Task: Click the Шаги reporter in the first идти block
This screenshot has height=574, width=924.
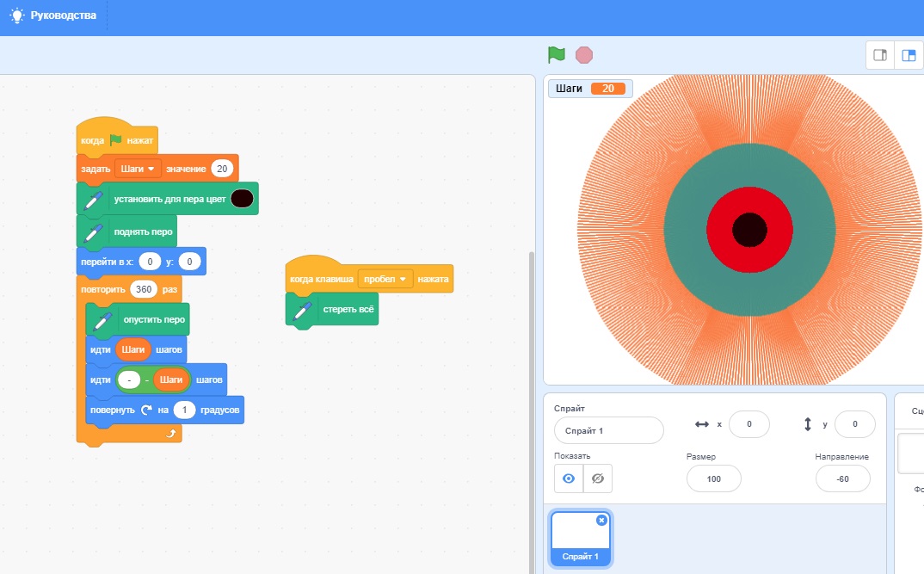Action: pos(133,349)
